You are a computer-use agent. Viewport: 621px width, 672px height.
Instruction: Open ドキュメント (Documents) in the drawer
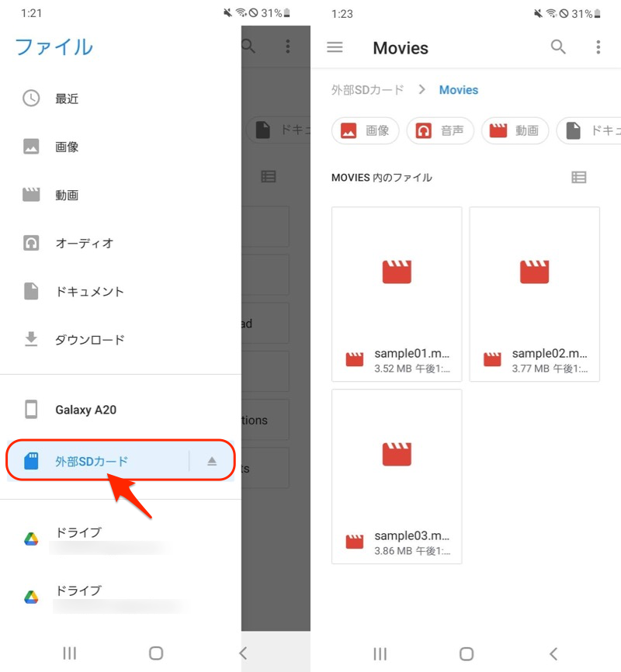click(x=89, y=292)
